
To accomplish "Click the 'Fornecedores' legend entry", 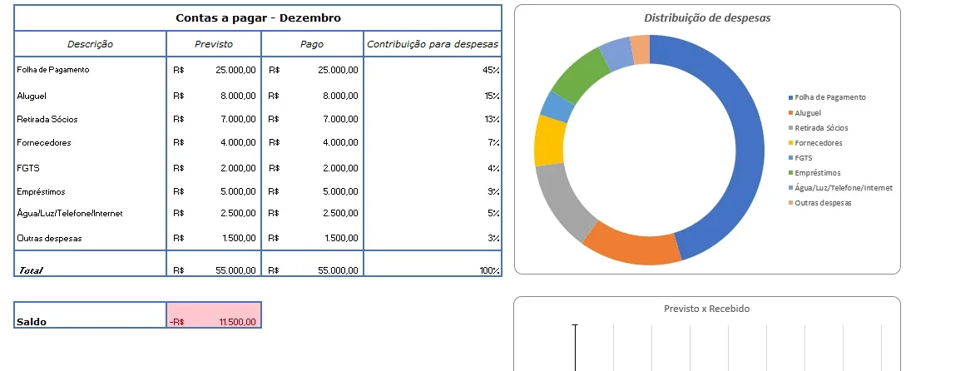I will (x=815, y=143).
